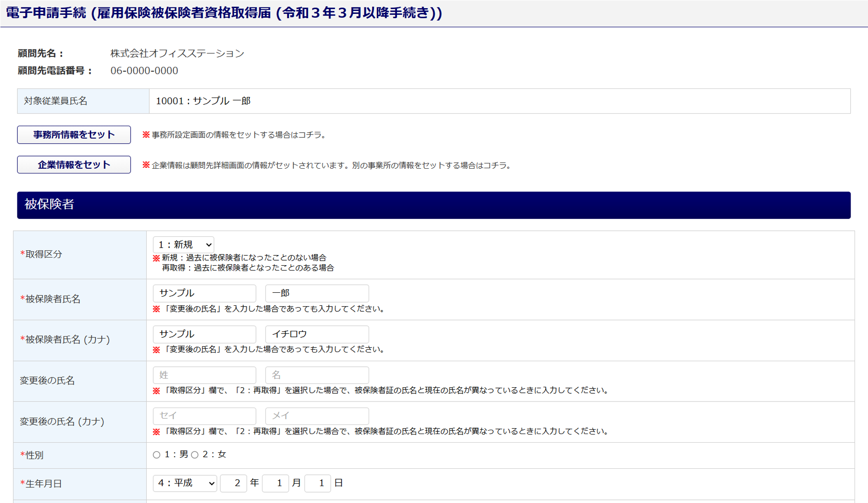The image size is (868, 503).
Task: Select the 2：女 gender radio button
Action: (x=195, y=455)
